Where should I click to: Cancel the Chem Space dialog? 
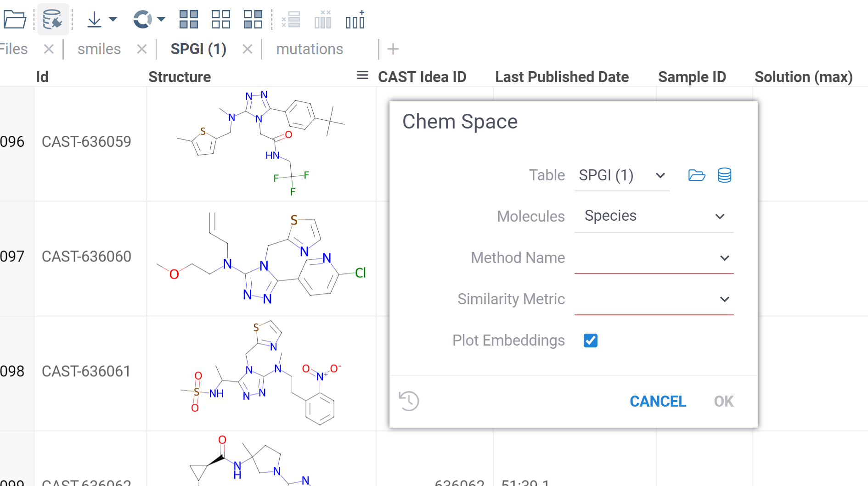click(x=658, y=401)
